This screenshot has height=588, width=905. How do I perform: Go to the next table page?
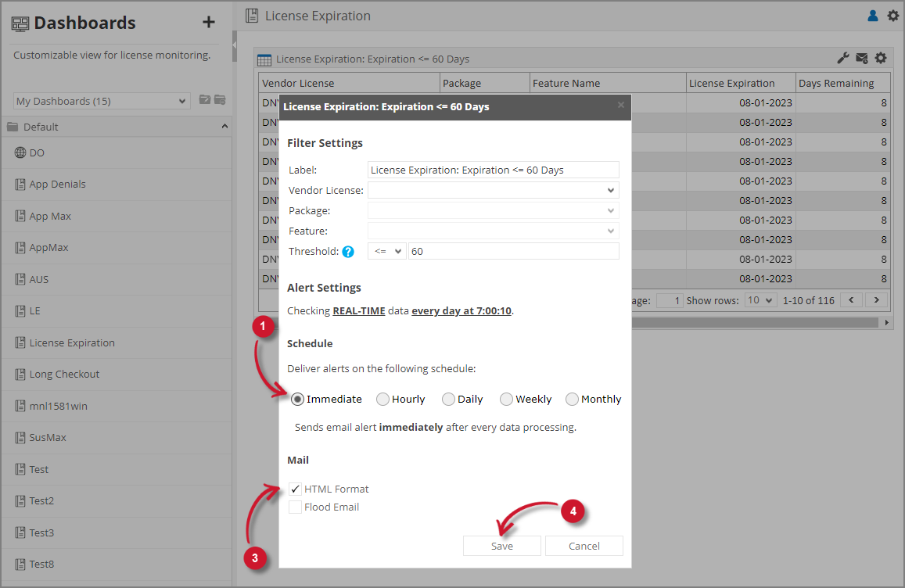pyautogui.click(x=877, y=300)
